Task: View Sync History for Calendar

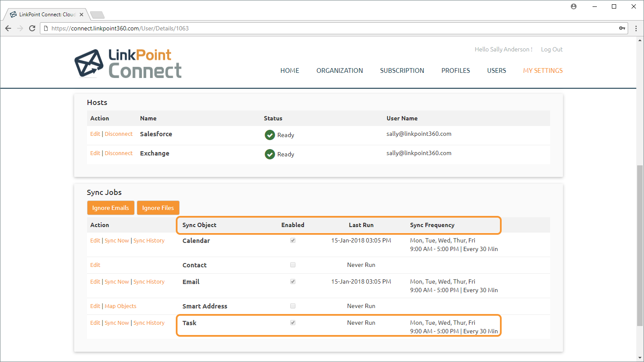Action: point(149,240)
